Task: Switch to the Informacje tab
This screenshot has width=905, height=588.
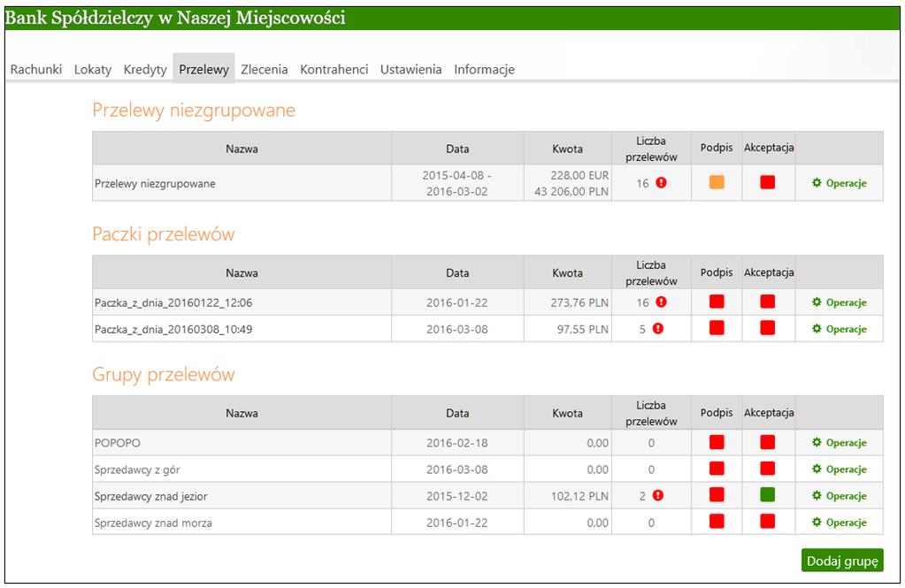Action: pyautogui.click(x=484, y=69)
